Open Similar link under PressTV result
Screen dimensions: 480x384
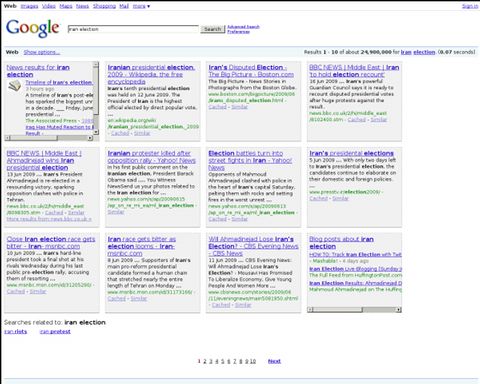[340, 198]
